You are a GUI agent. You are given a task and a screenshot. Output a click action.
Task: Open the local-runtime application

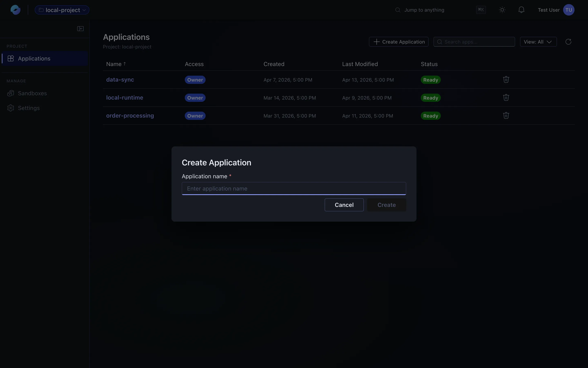[125, 98]
